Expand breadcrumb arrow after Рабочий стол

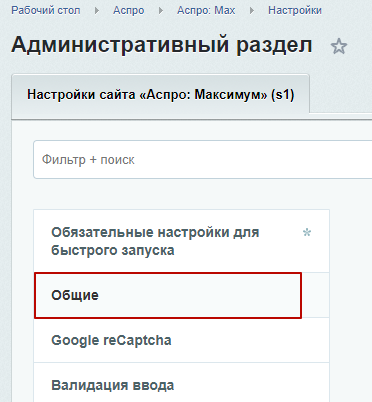coord(97,11)
